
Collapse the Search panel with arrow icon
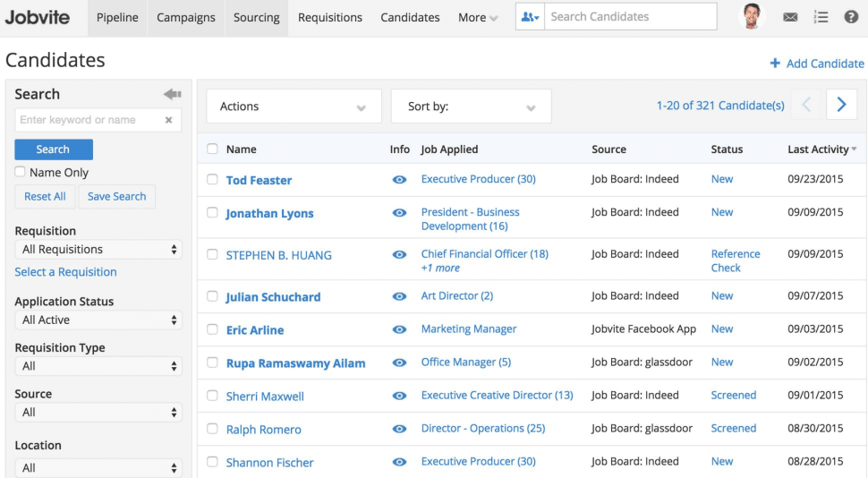click(x=173, y=94)
